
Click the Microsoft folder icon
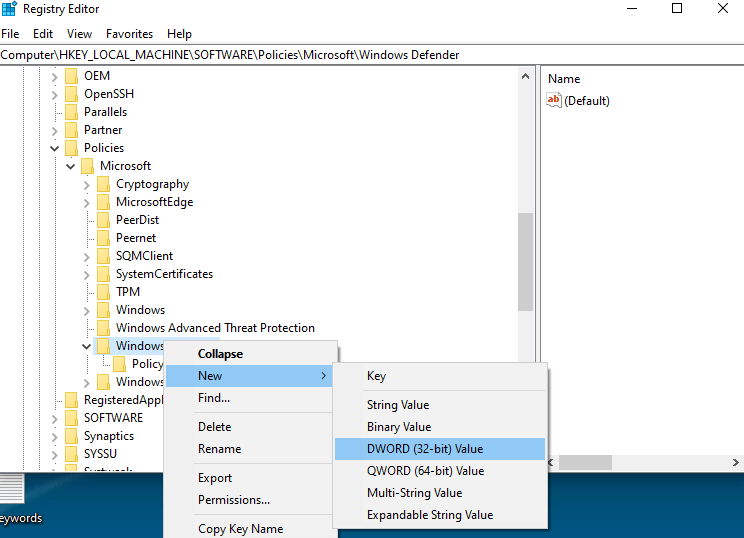point(87,166)
